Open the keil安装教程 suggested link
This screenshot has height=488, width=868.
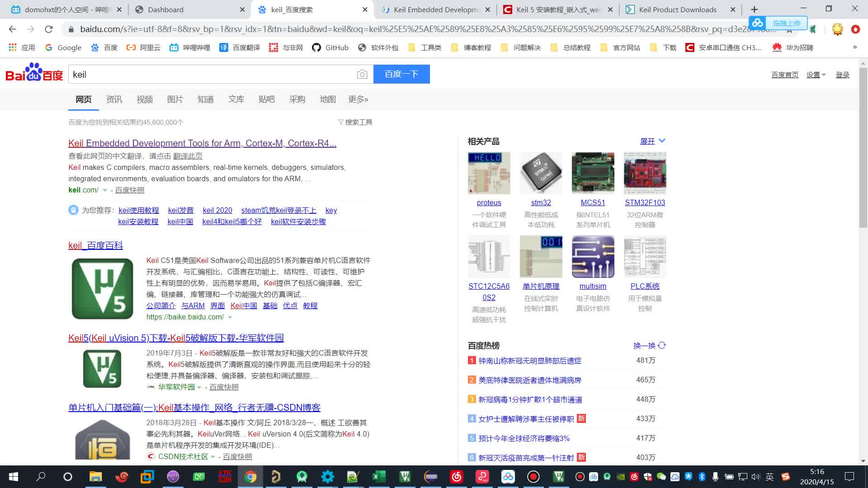tap(138, 221)
